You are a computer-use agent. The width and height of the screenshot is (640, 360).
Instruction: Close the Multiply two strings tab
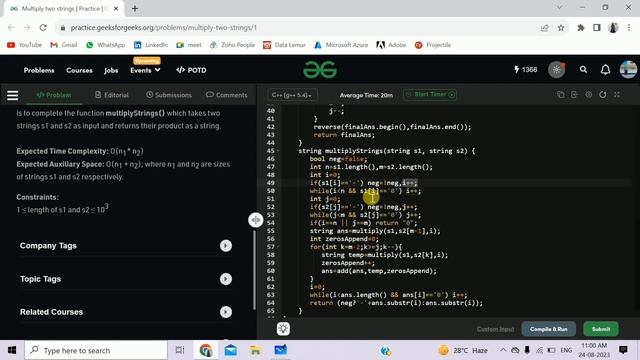tap(116, 8)
